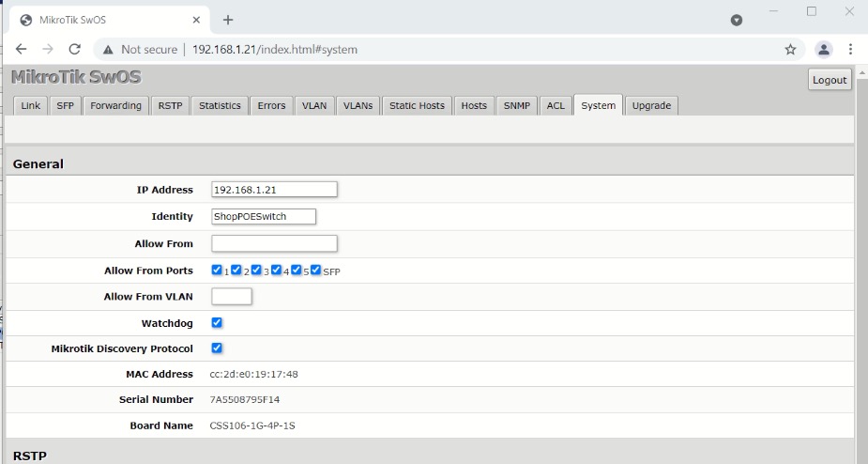Switch to the Link tab
This screenshot has height=464, width=868.
tap(30, 105)
